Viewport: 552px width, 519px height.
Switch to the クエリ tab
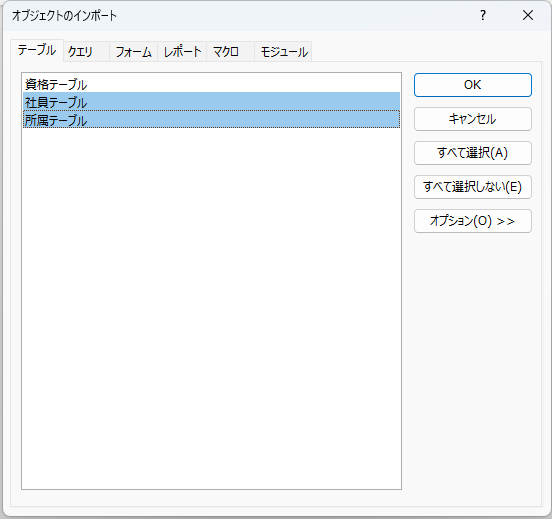87,52
